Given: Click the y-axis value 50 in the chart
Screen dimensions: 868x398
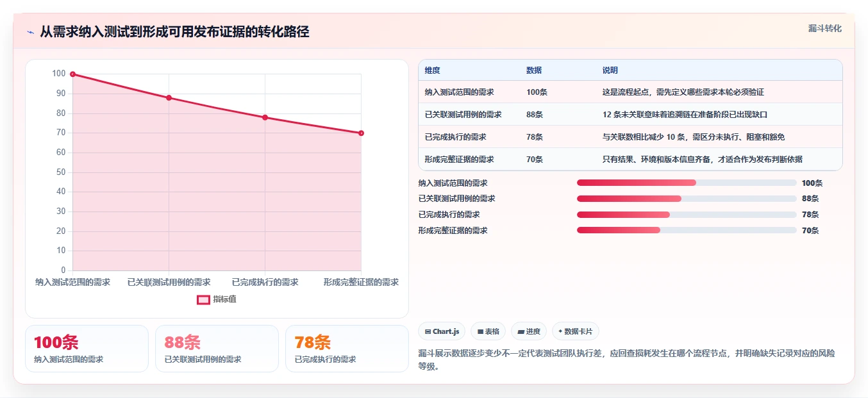Looking at the screenshot, I should [x=61, y=172].
